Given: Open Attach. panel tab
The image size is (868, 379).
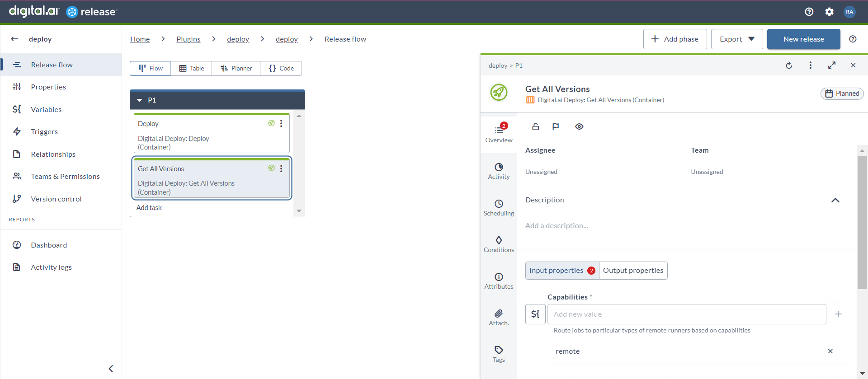Looking at the screenshot, I should [x=499, y=318].
